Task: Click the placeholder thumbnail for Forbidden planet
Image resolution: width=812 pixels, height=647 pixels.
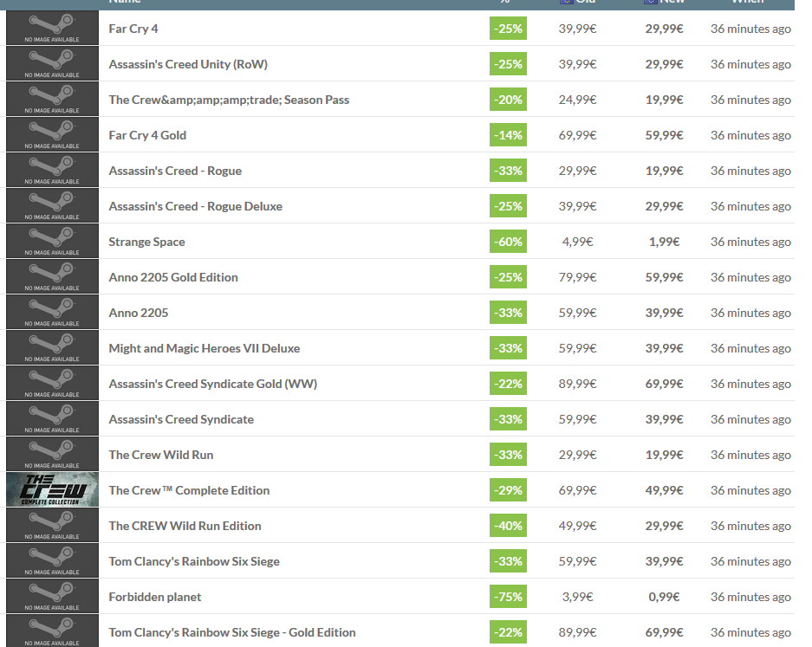Action: [52, 596]
